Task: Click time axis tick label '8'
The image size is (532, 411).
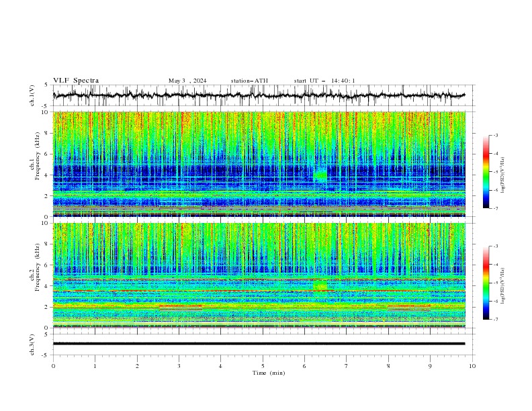Action: [388, 366]
